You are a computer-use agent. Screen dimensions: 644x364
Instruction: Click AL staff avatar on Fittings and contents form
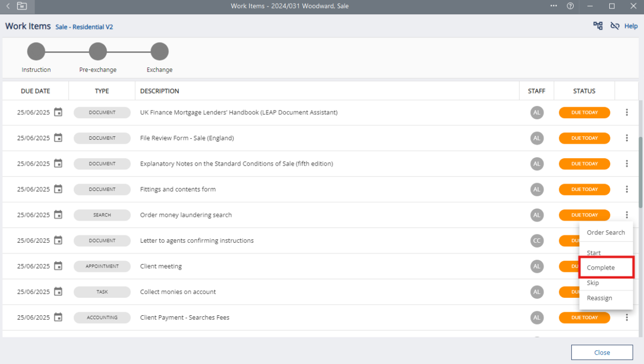(x=537, y=189)
